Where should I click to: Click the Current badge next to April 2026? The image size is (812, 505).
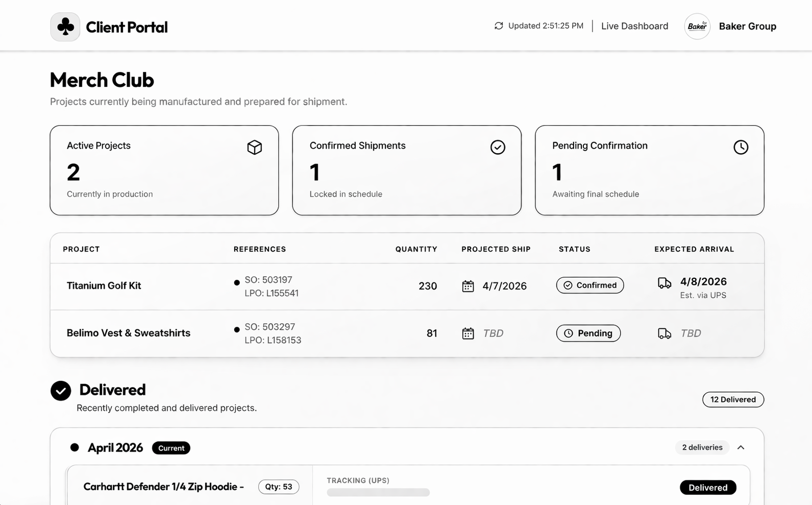coord(171,448)
